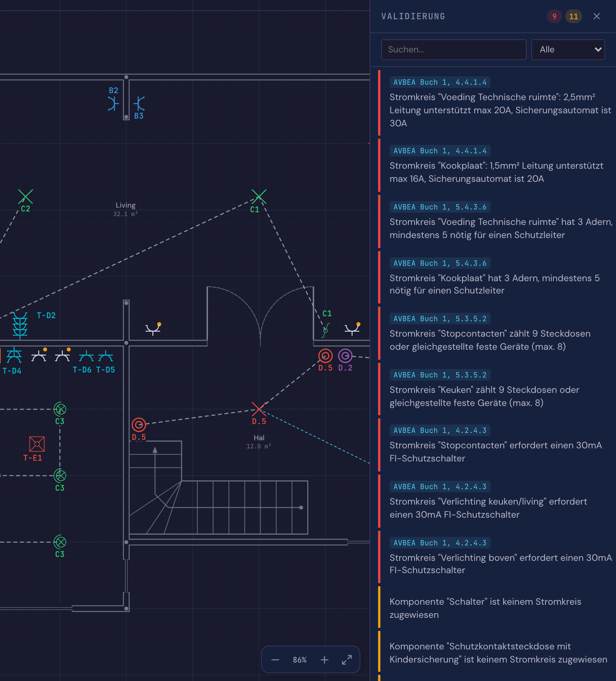616x681 pixels.
Task: Select the red D.5 light in Hal
Action: point(259,409)
